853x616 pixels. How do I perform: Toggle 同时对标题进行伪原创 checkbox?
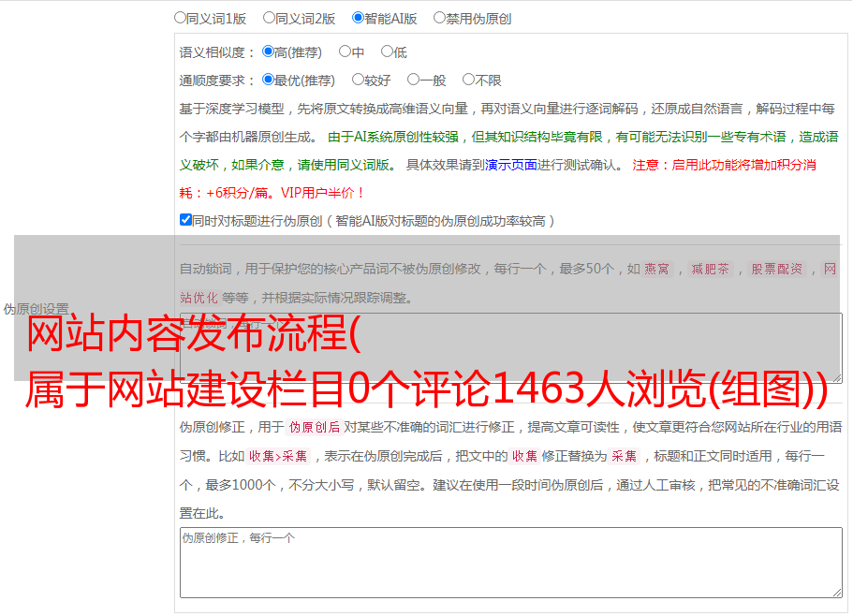pos(185,220)
